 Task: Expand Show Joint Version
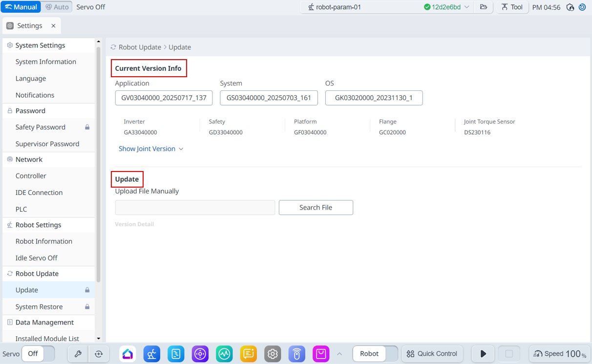pyautogui.click(x=151, y=149)
